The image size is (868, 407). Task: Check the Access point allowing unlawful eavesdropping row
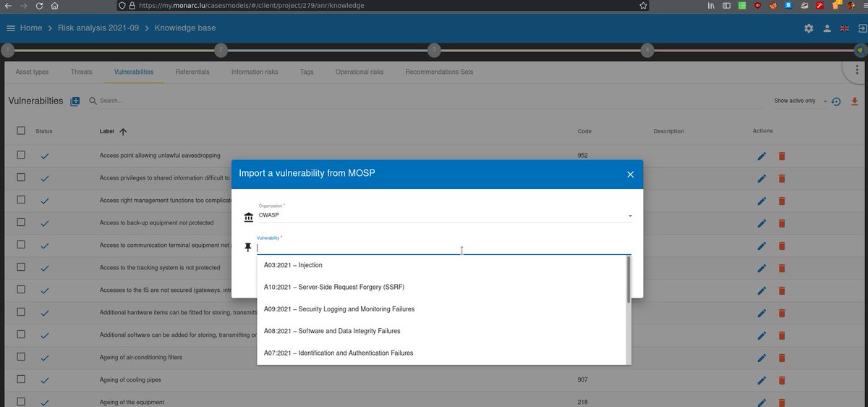21,155
